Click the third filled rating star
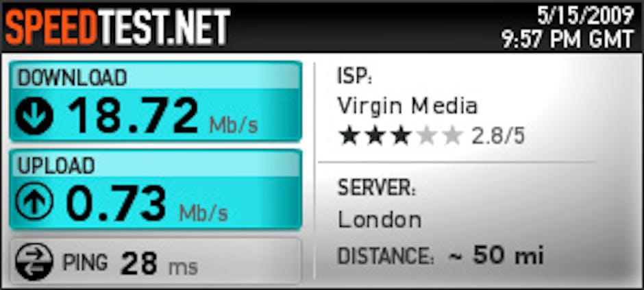 [401, 137]
